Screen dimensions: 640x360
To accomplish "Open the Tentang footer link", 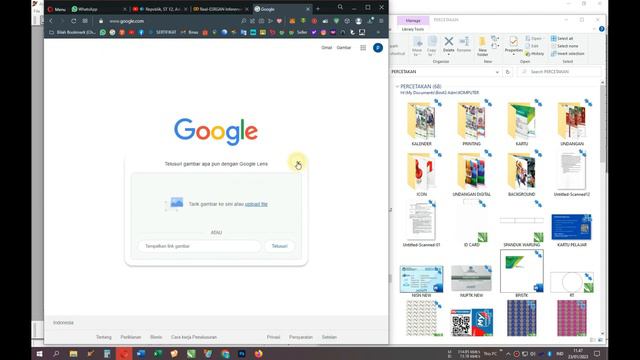I will click(x=104, y=337).
